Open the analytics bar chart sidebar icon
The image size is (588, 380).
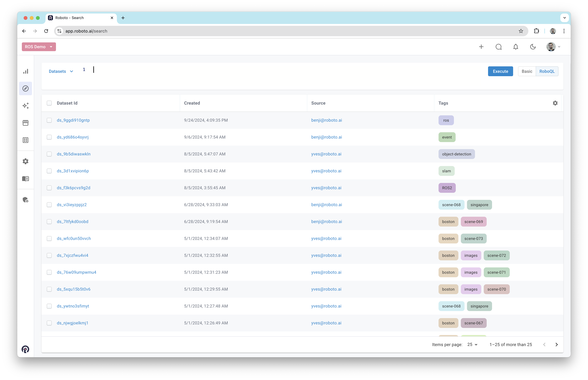(x=26, y=71)
